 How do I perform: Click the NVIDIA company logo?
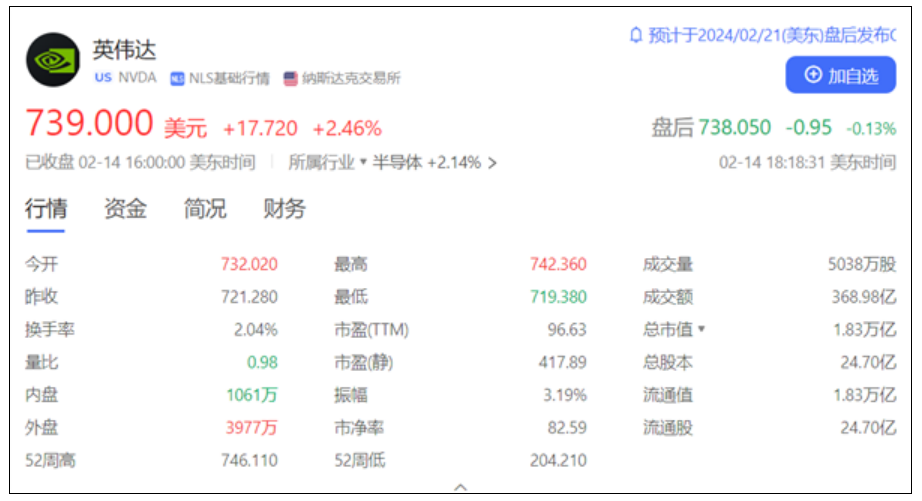53,59
